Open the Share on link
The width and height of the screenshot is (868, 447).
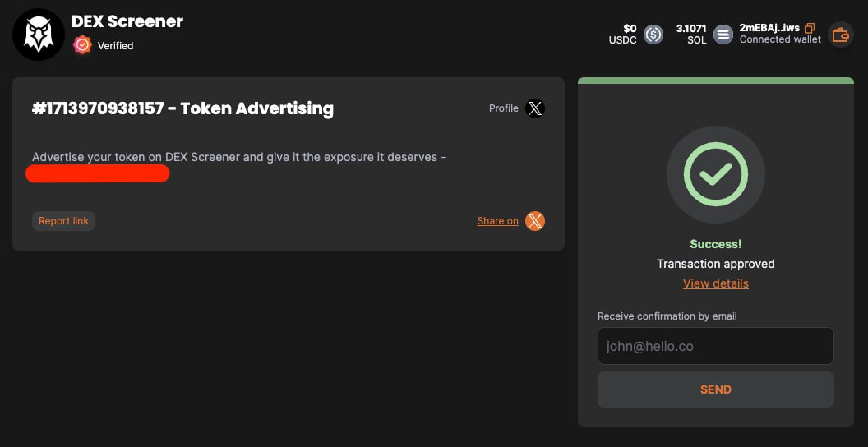coord(497,221)
